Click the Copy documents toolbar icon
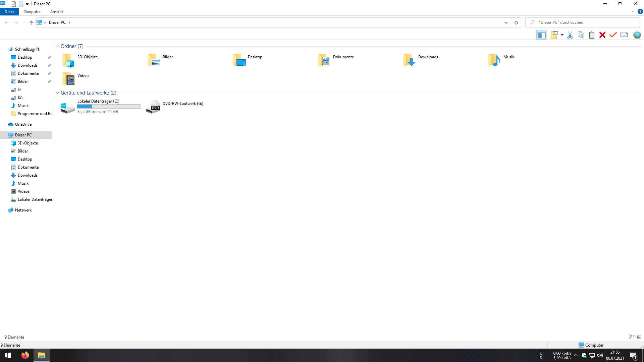Screen dimensions: 644x362 coord(581,35)
